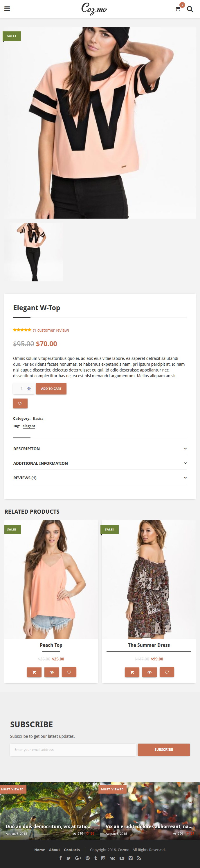Quick view The Summer Dress eye icon
Image resolution: width=200 pixels, height=868 pixels.
[x=149, y=672]
